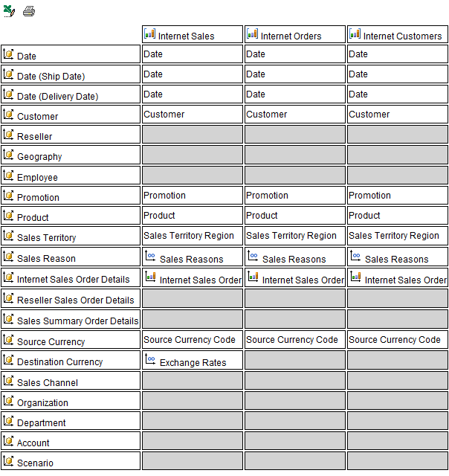Click the empty Employee cell under Internet Orders
The width and height of the screenshot is (449, 476).
tap(294, 176)
